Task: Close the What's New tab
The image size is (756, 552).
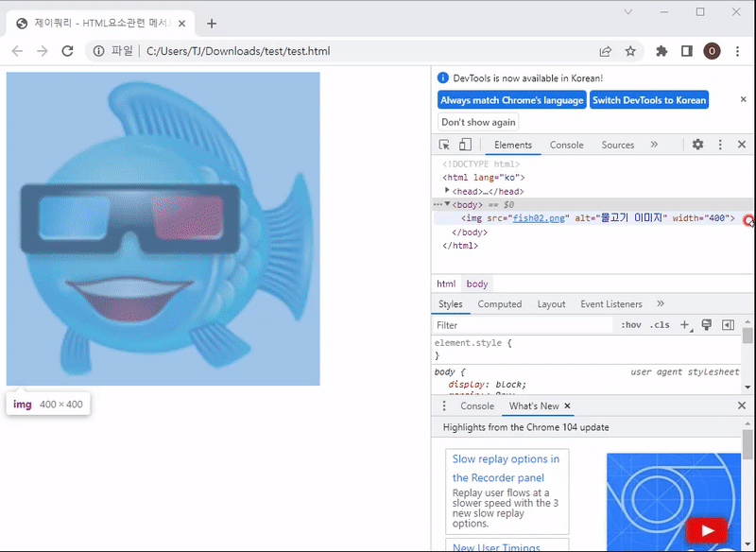Action: click(568, 405)
